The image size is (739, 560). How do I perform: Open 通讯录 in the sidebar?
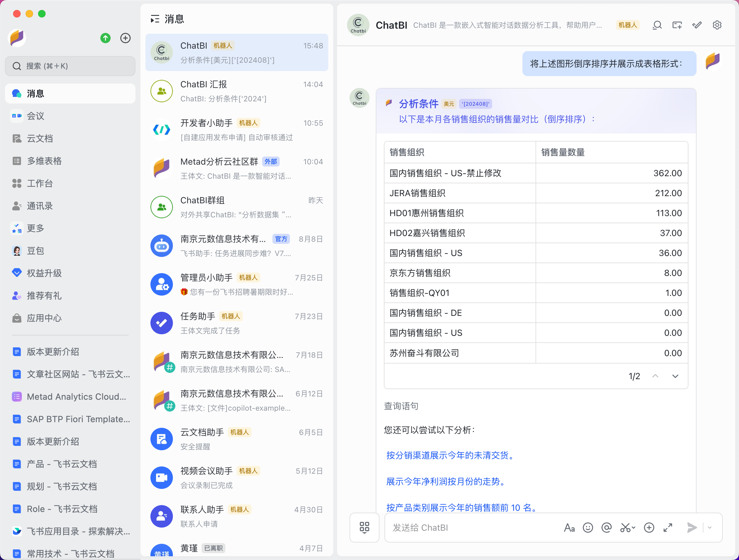pos(70,206)
